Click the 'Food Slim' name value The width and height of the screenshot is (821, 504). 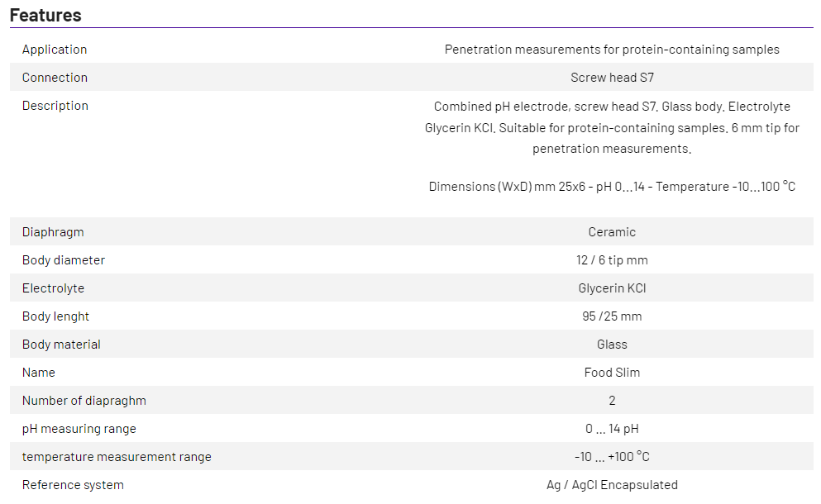(x=612, y=373)
